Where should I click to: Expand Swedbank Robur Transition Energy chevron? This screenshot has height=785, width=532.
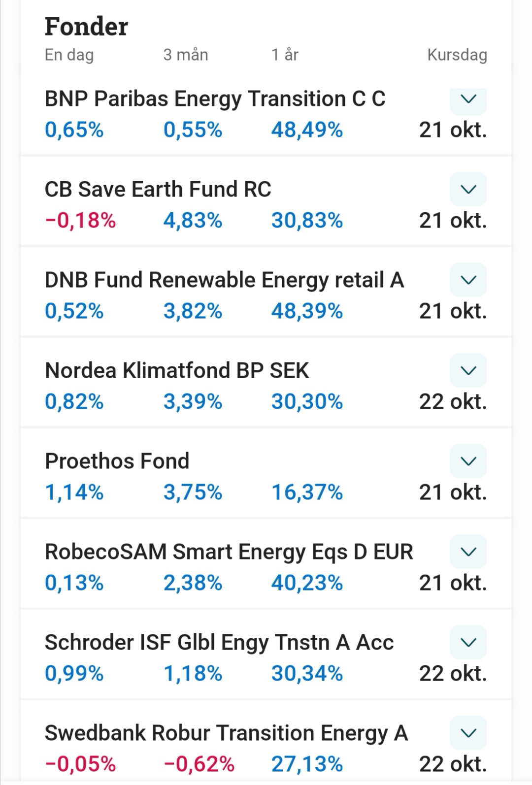point(468,733)
